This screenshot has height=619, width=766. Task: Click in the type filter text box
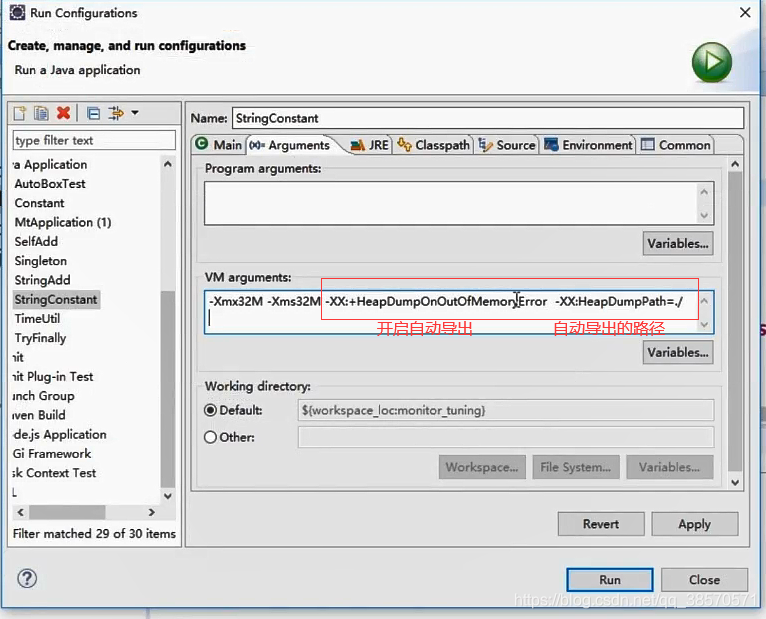click(x=94, y=140)
